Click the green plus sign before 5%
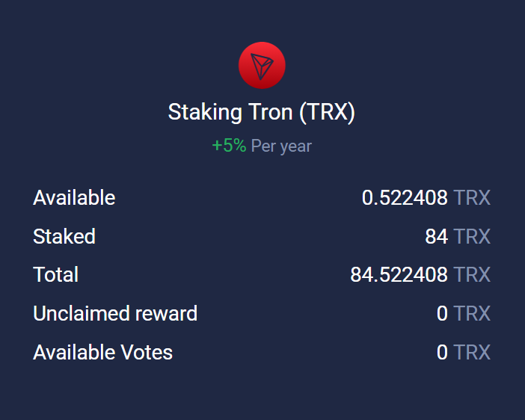The image size is (525, 420). click(218, 146)
